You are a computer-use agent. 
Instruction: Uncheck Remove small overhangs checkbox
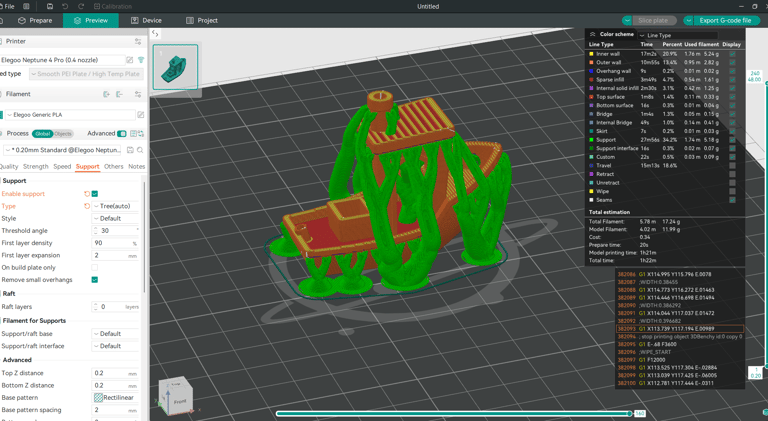coord(95,280)
